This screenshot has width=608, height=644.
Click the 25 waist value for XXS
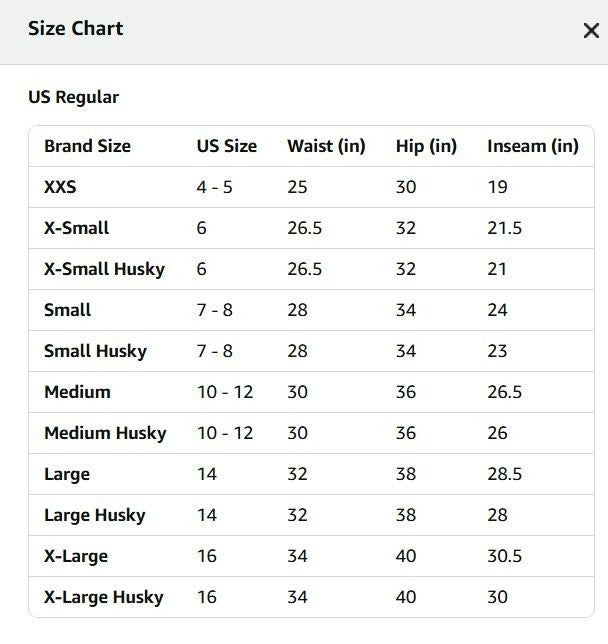tap(297, 187)
